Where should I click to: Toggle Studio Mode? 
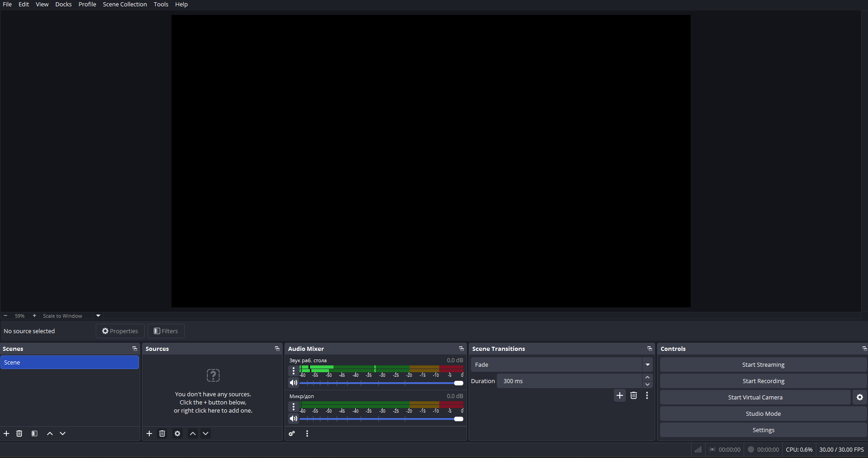[x=763, y=414]
